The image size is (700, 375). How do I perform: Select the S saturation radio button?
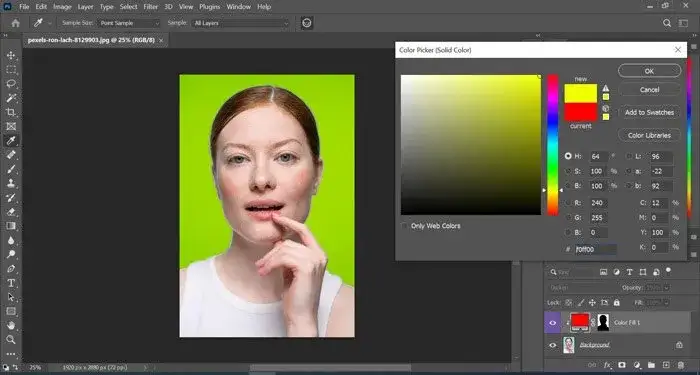(568, 171)
